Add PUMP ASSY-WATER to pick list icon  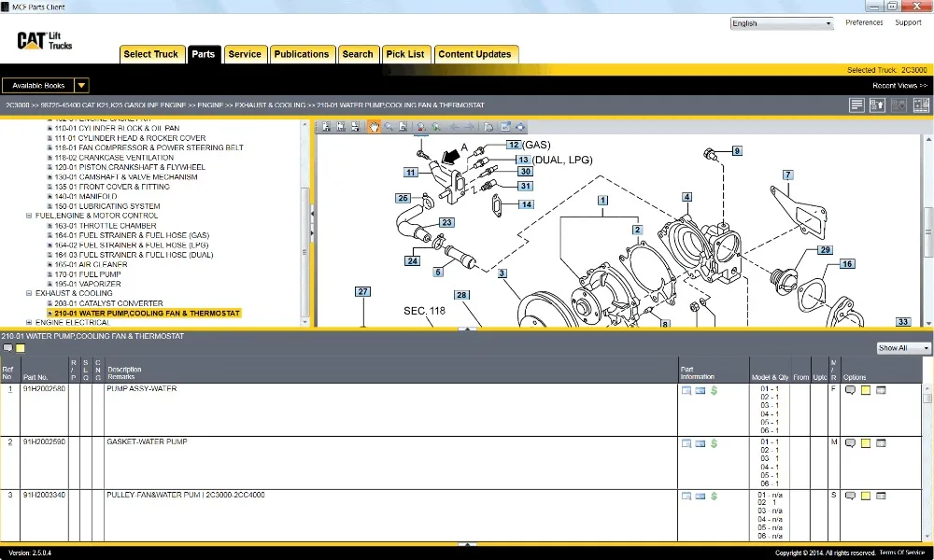click(881, 390)
